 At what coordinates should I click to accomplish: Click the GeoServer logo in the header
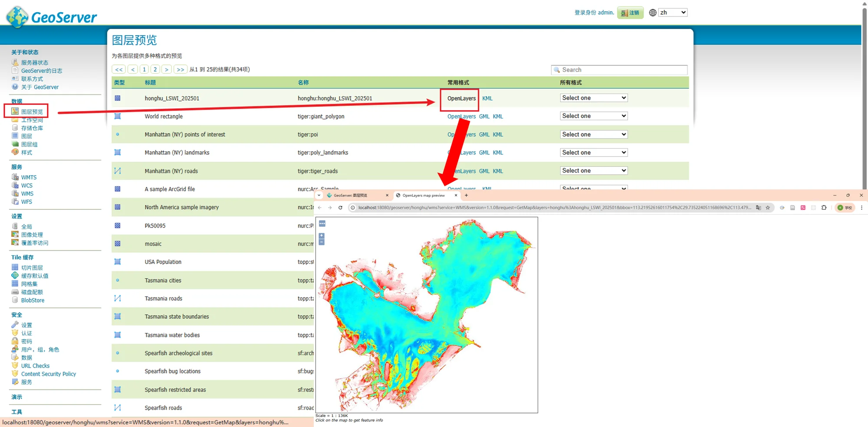pyautogui.click(x=52, y=17)
